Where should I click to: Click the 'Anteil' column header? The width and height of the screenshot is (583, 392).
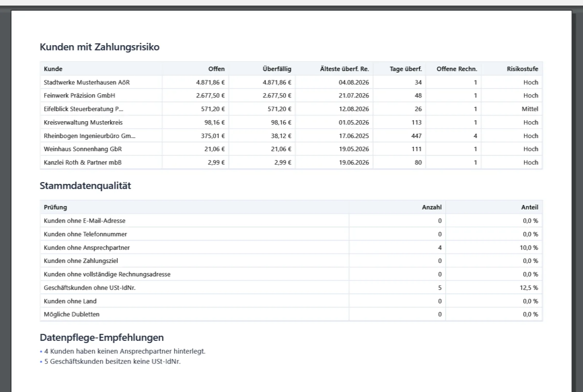(529, 207)
